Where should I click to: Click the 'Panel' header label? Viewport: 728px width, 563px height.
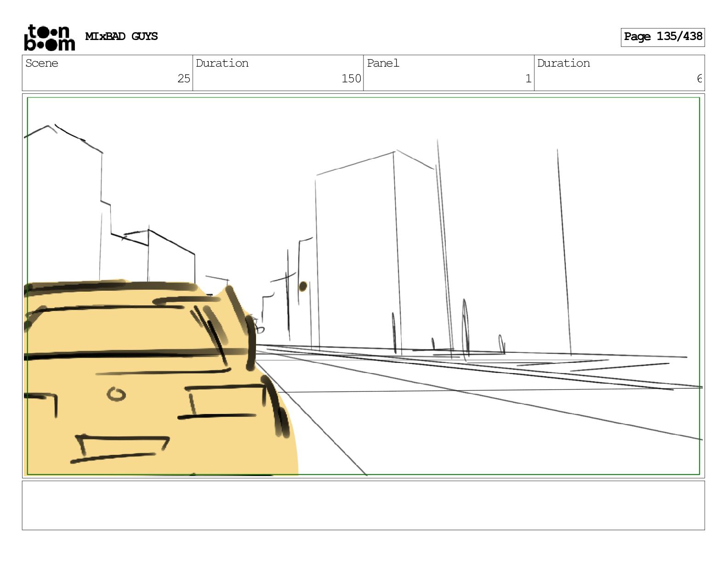coord(383,63)
